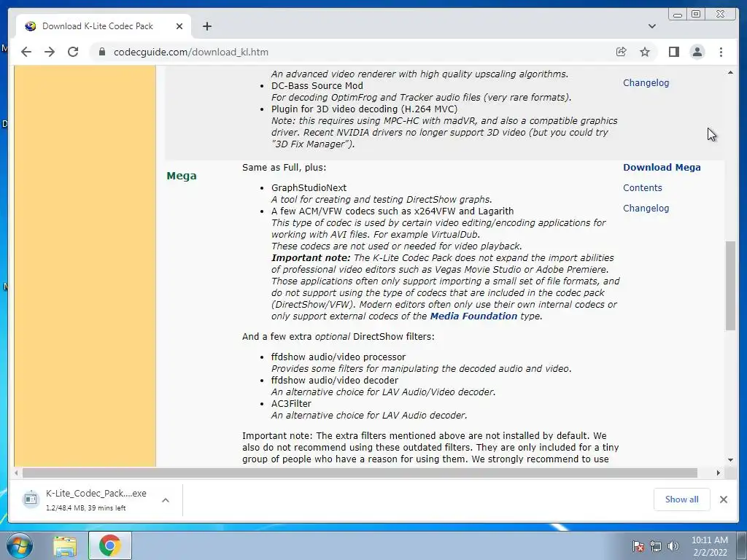The width and height of the screenshot is (747, 560).
Task: Share this page icon
Action: coord(622,52)
